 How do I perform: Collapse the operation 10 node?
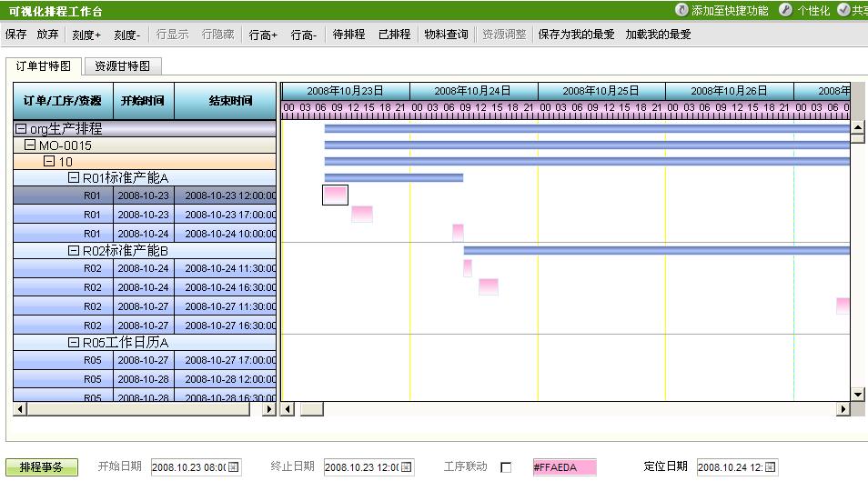point(49,161)
